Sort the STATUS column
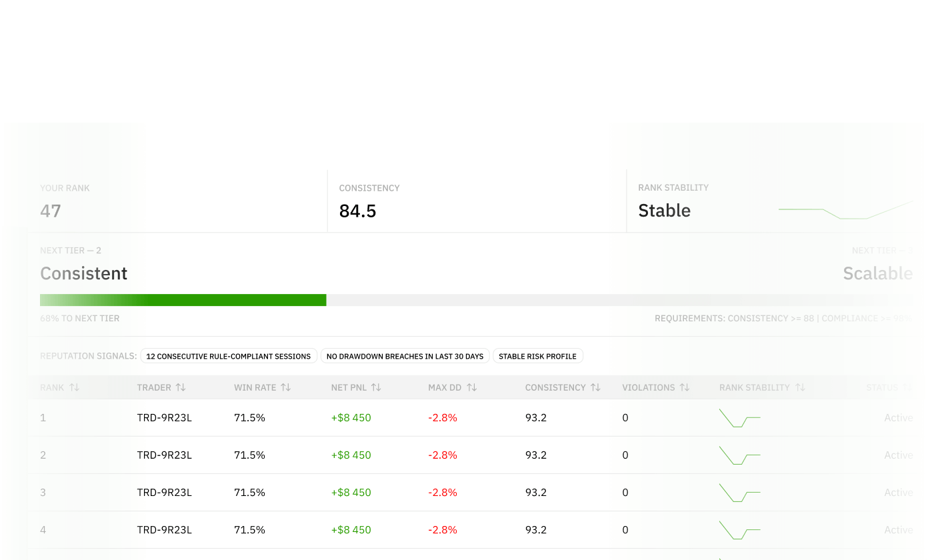Image resolution: width=932 pixels, height=560 pixels. 909,387
